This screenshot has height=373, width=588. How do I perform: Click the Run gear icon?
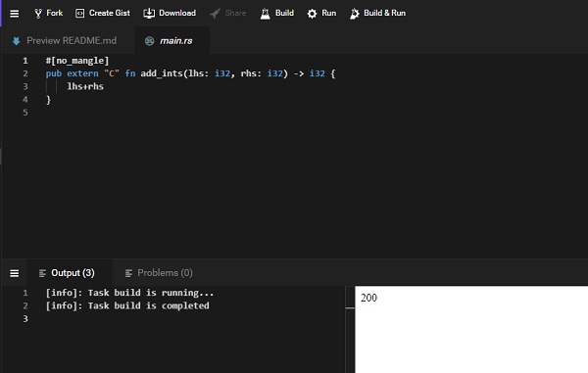312,14
